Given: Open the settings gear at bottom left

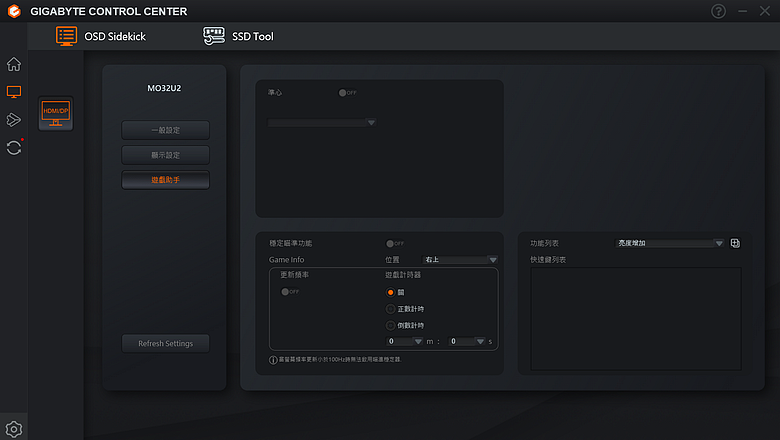Looking at the screenshot, I should coord(14,429).
